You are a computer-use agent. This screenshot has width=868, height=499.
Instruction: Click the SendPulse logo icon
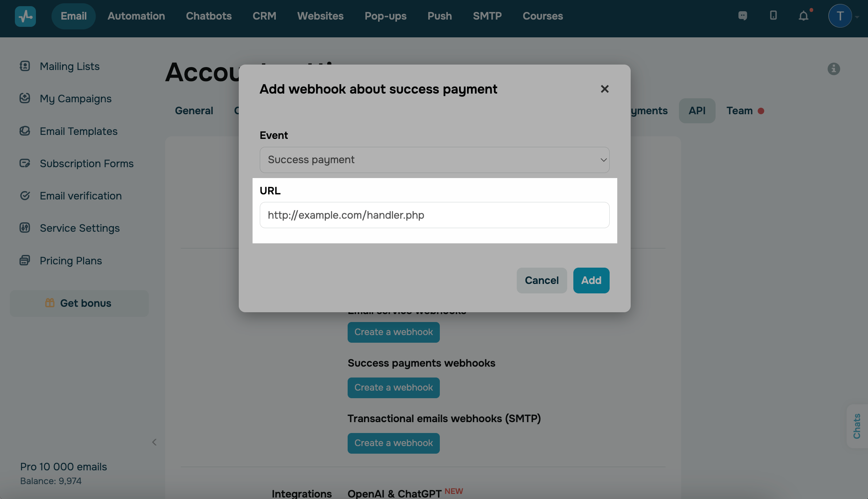(x=25, y=16)
